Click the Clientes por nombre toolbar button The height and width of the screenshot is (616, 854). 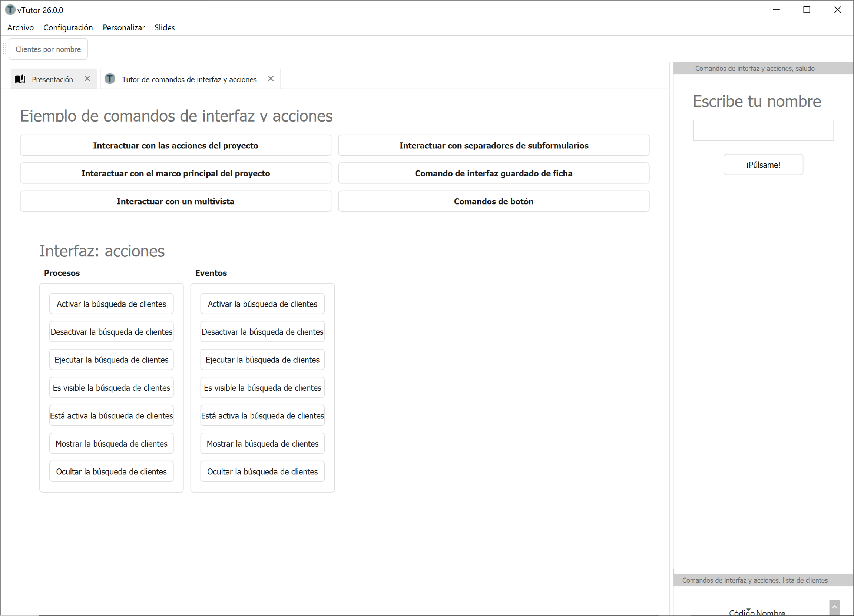48,49
